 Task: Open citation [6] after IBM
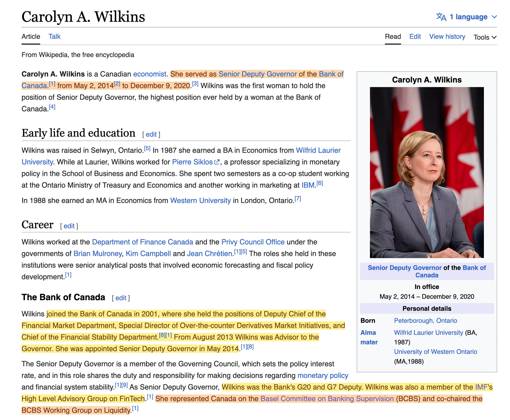tap(320, 183)
